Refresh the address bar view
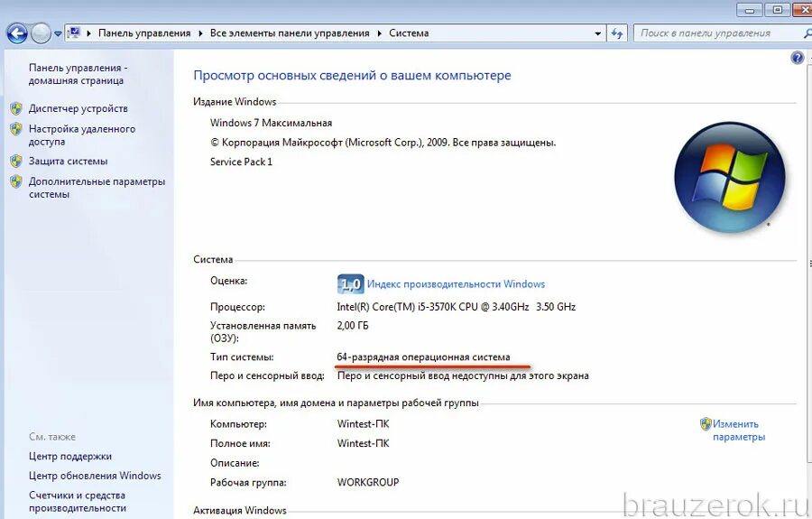The height and width of the screenshot is (519, 812). (x=616, y=33)
